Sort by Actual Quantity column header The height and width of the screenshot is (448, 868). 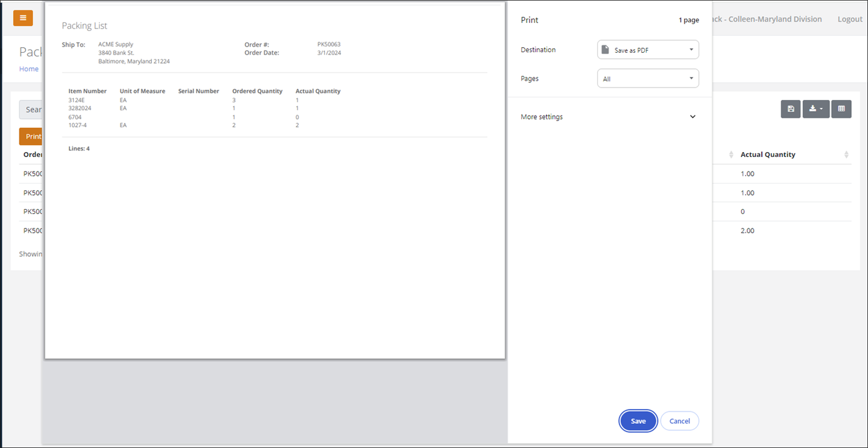pos(794,155)
